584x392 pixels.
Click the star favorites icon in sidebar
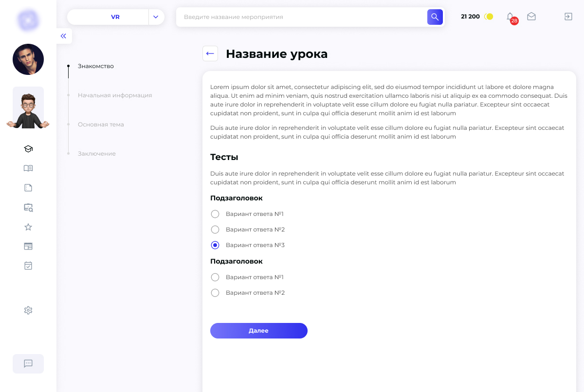(x=28, y=227)
